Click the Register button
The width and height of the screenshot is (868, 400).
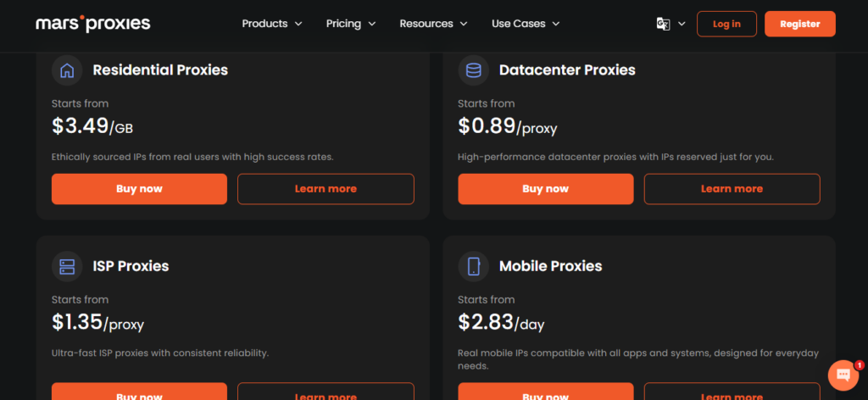pos(799,24)
